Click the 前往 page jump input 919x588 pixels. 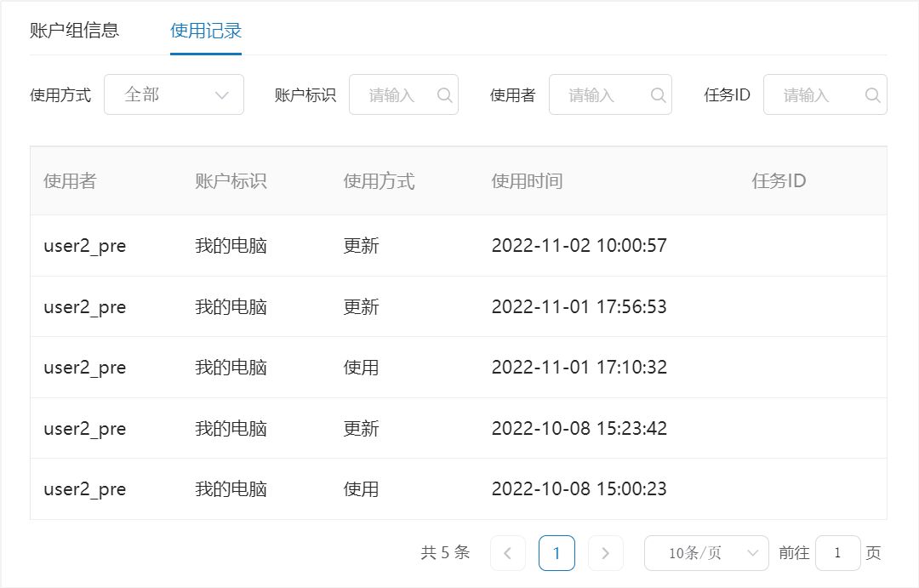pos(837,553)
